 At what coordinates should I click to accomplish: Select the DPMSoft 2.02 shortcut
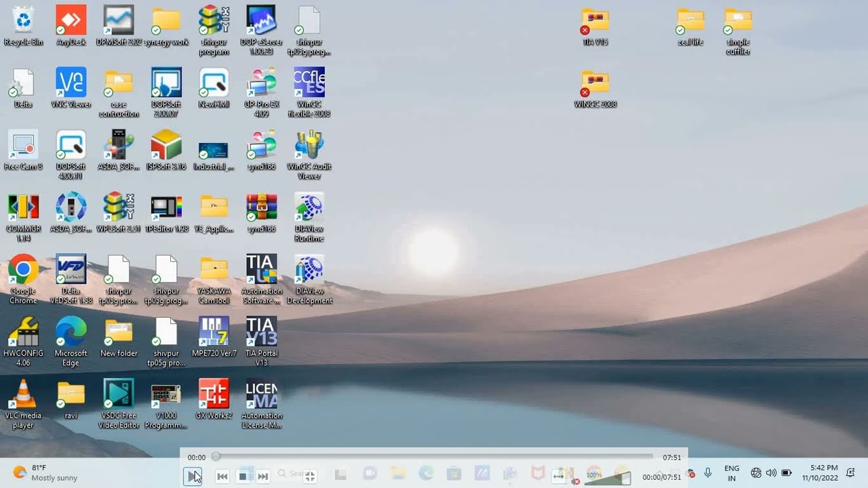pyautogui.click(x=119, y=26)
